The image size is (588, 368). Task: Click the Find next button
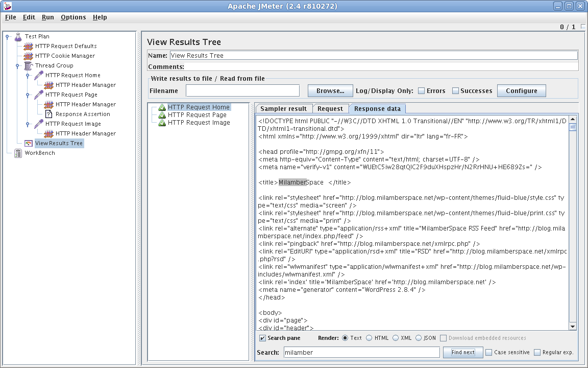click(x=462, y=352)
